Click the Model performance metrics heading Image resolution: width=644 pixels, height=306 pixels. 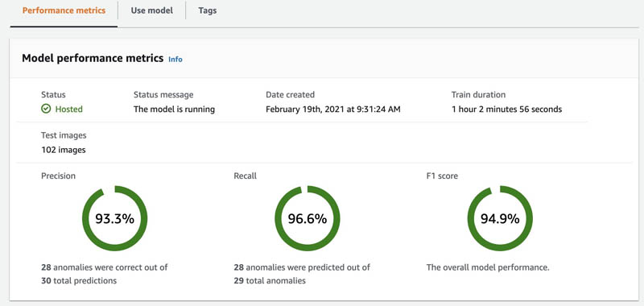point(93,58)
